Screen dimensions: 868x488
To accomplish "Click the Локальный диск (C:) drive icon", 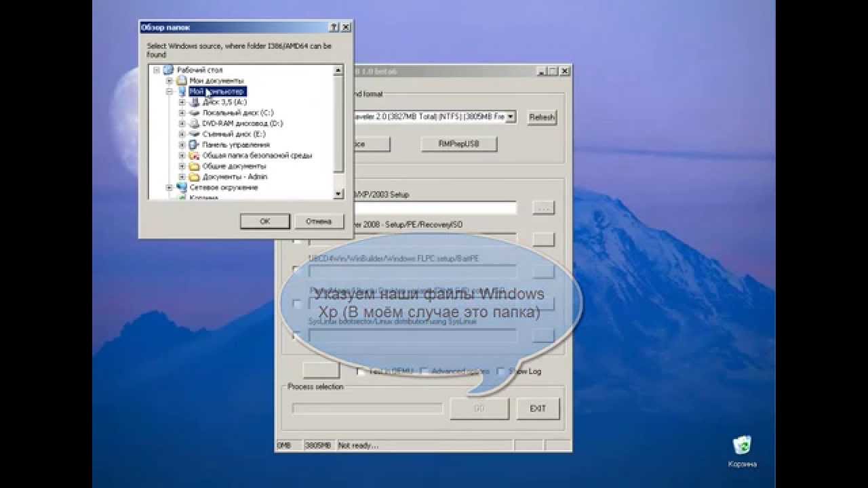I will coord(194,113).
